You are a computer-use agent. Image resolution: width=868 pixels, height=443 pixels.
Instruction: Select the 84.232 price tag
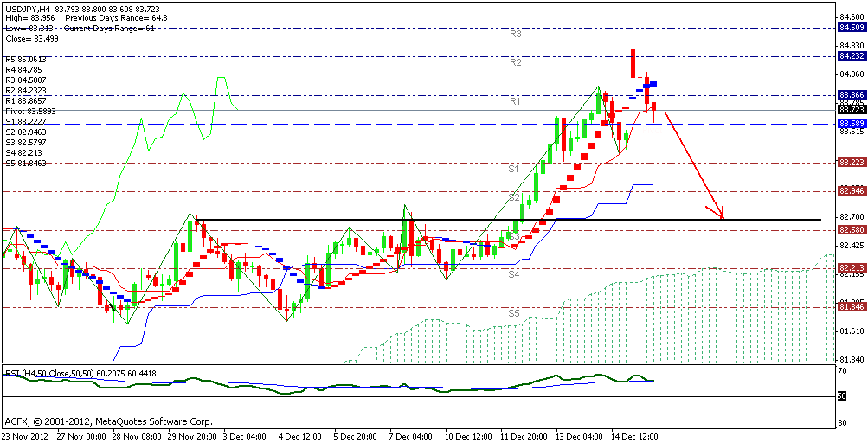point(852,56)
